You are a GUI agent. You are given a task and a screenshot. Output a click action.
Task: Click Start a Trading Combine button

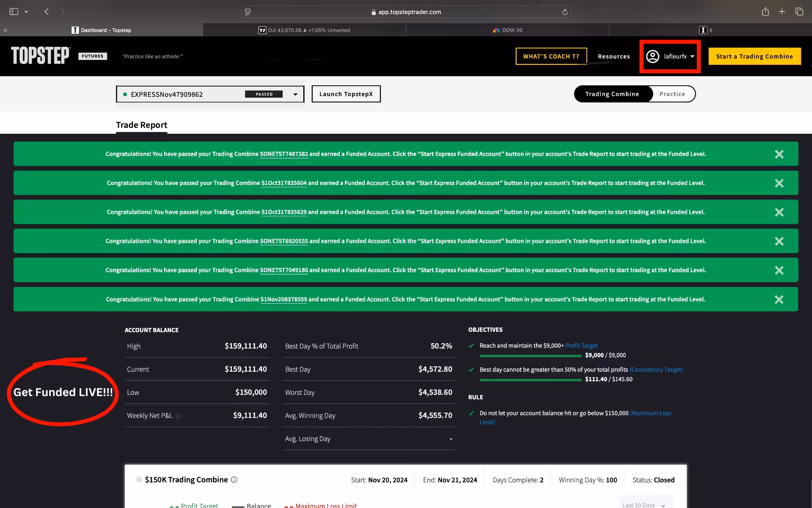[x=755, y=56]
